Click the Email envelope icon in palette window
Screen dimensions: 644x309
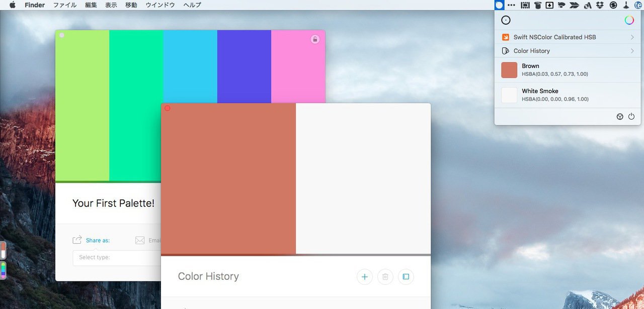coord(140,241)
